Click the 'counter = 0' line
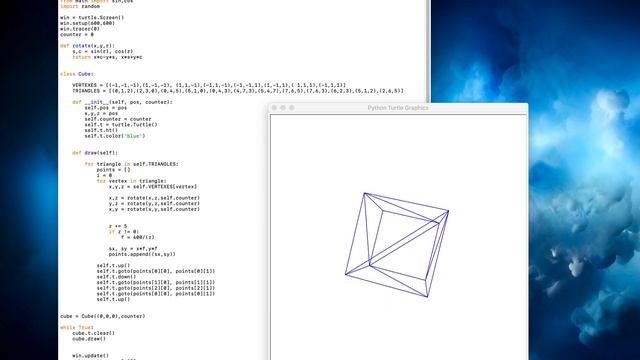Image resolution: width=640 pixels, height=360 pixels. [77, 35]
